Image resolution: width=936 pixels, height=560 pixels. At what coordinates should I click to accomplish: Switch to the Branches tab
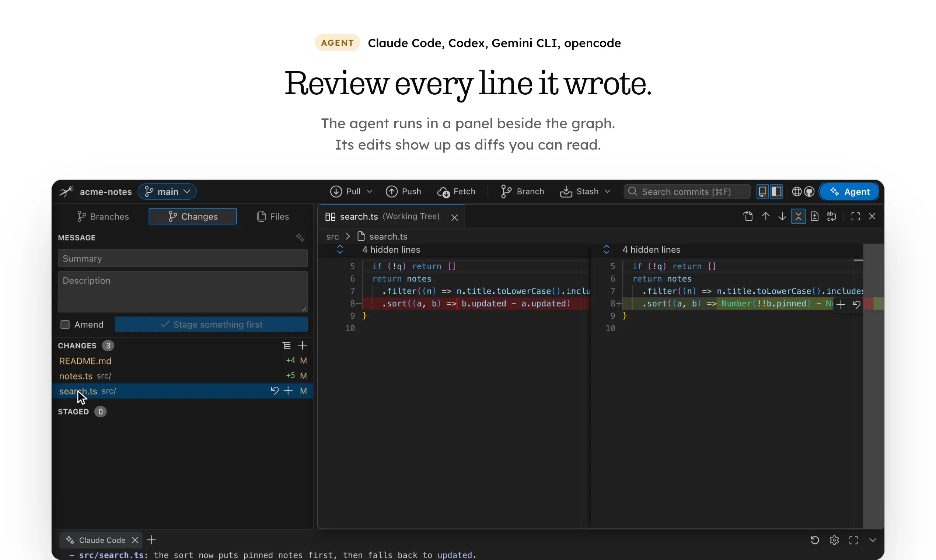[103, 216]
